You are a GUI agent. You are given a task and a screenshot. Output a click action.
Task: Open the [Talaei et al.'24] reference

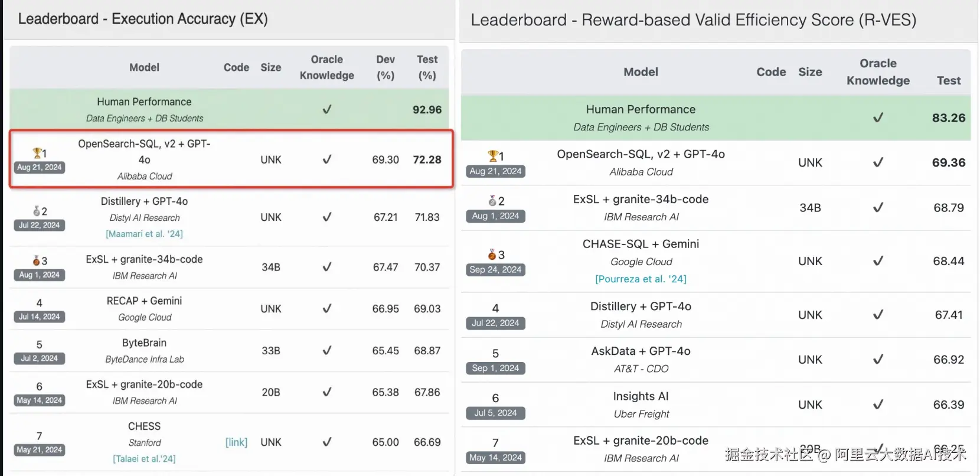144,458
